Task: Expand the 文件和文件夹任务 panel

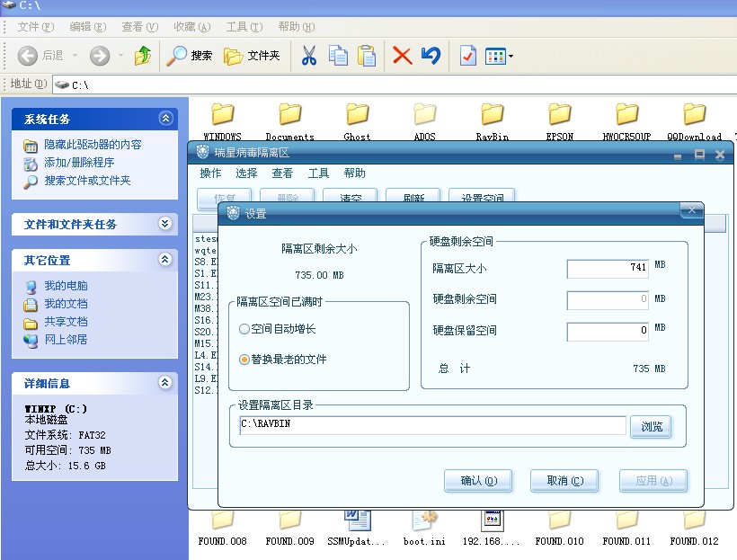Action: click(x=165, y=223)
